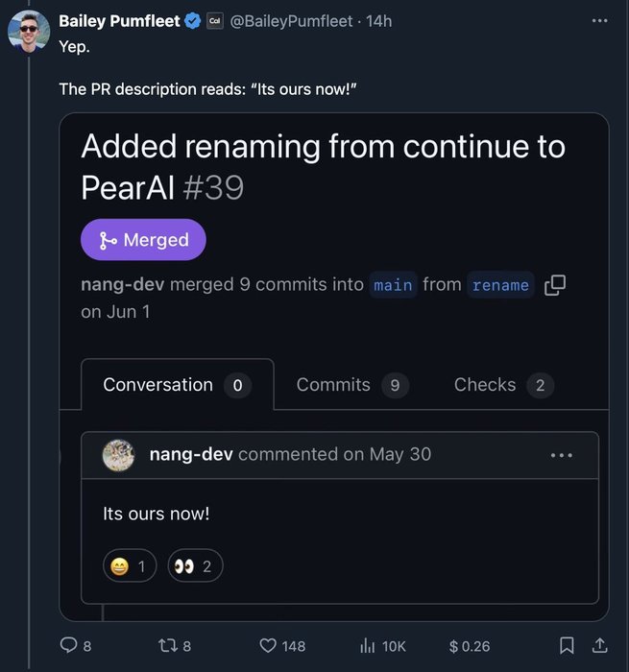Click Bailey Pumfleet's verified badge
629x672 pixels.
click(193, 21)
